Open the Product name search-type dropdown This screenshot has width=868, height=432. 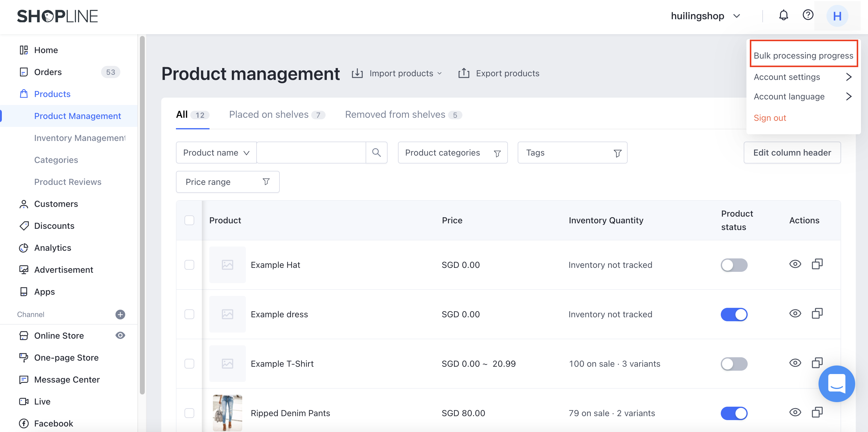(216, 153)
